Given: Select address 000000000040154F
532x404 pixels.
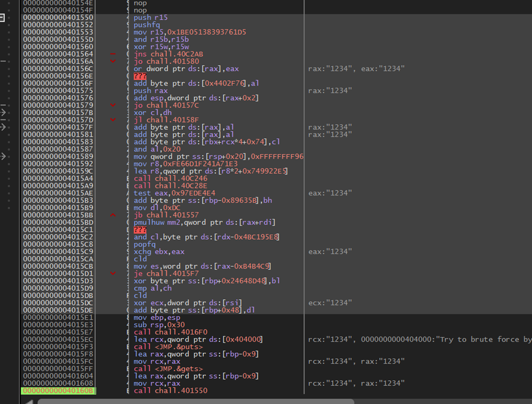Looking at the screenshot, I should point(58,10).
